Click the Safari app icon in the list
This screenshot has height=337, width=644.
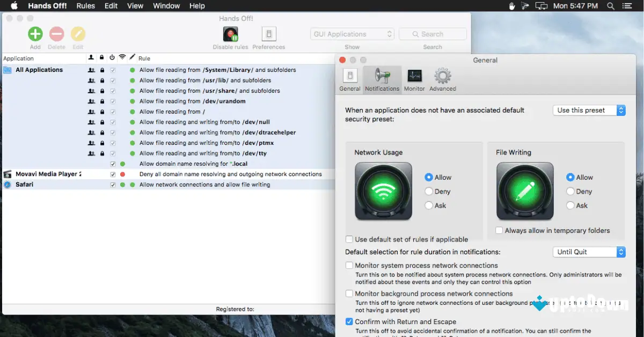[6, 184]
